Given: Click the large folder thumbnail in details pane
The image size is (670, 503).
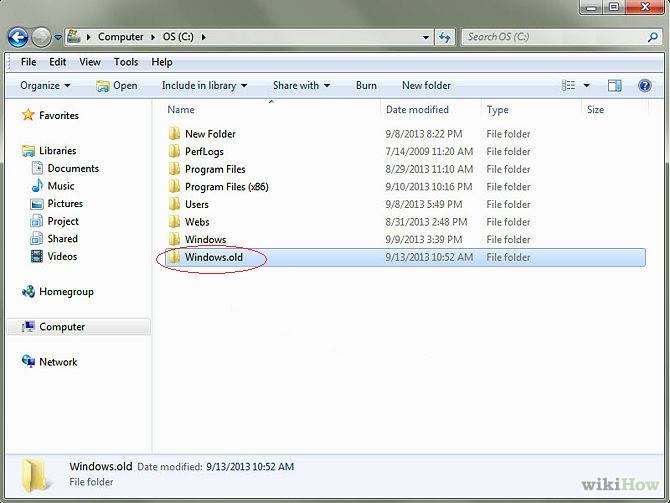Looking at the screenshot, I should (x=35, y=475).
